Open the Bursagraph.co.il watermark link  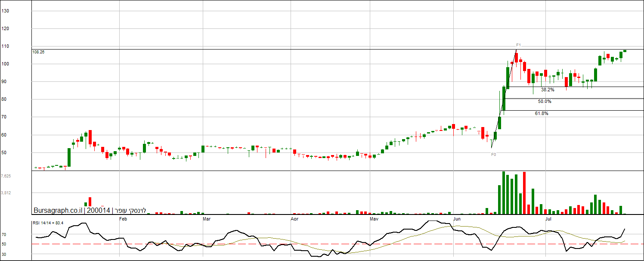tap(58, 211)
